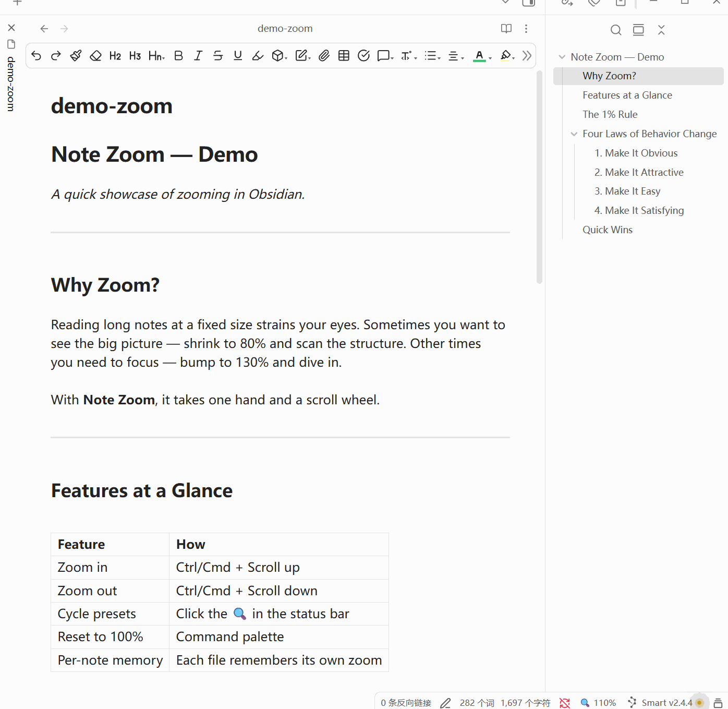Click the outgoing links icon in top right bar
The image size is (728, 709).
pyautogui.click(x=567, y=3)
